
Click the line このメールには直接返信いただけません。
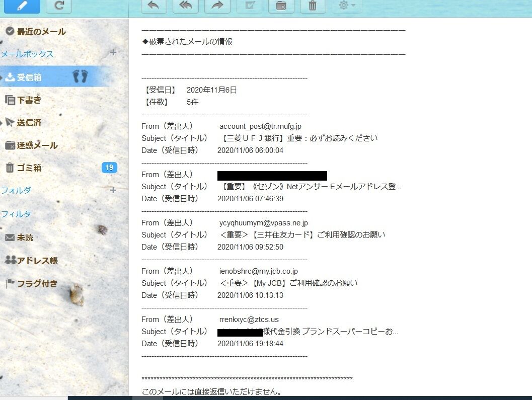click(212, 391)
